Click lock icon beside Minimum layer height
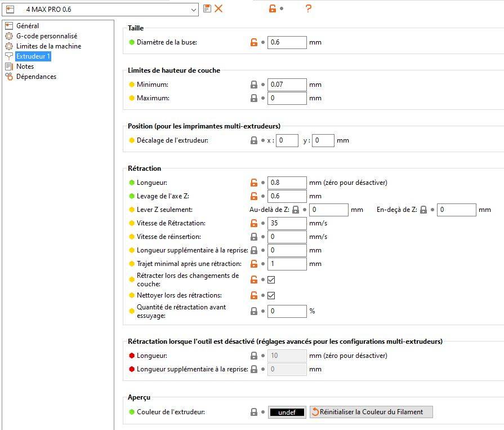The width and height of the screenshot is (504, 430). click(x=254, y=85)
